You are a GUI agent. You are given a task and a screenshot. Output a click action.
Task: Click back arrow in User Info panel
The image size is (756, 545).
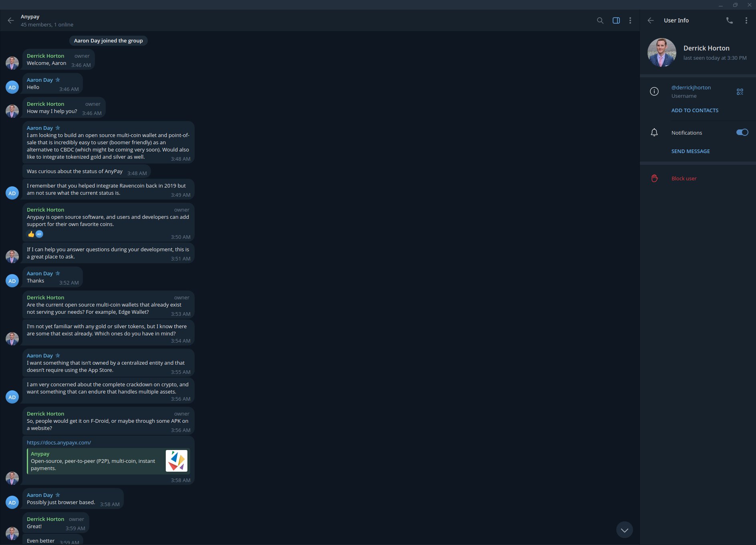point(651,20)
